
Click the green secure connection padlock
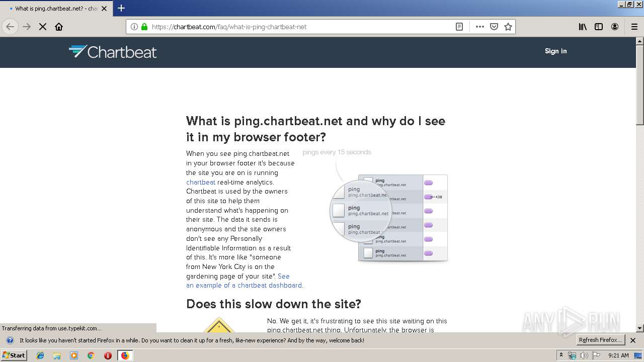click(144, 27)
